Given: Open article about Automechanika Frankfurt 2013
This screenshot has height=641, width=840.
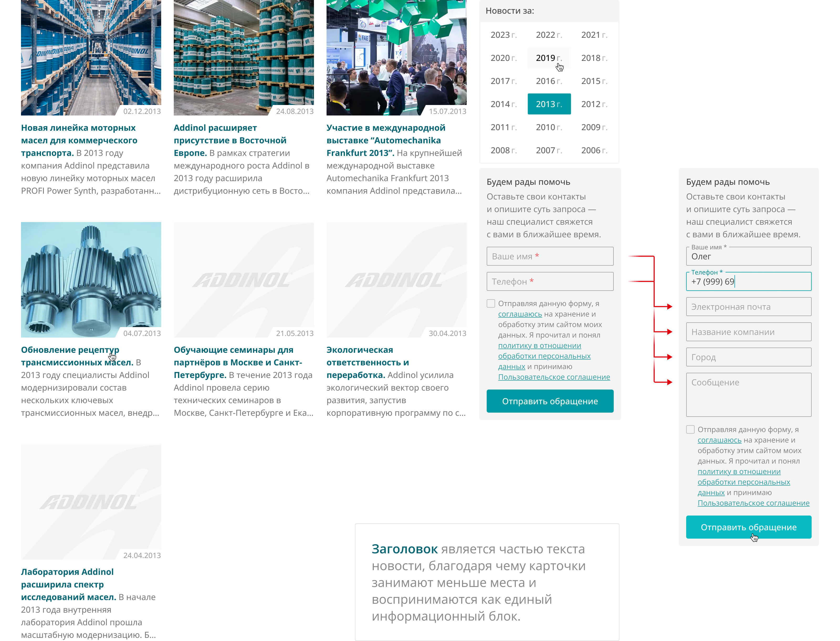Looking at the screenshot, I should (386, 140).
